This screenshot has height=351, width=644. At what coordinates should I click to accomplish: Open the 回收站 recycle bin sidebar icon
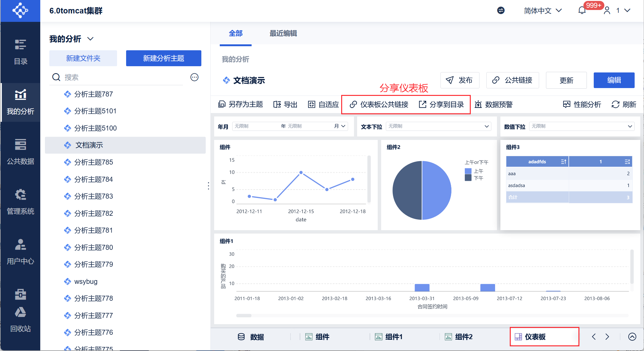20,313
